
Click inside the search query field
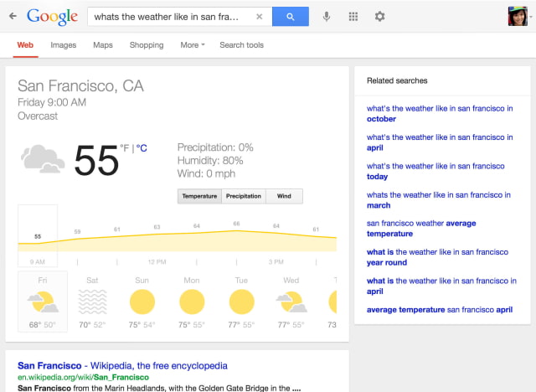(x=167, y=16)
